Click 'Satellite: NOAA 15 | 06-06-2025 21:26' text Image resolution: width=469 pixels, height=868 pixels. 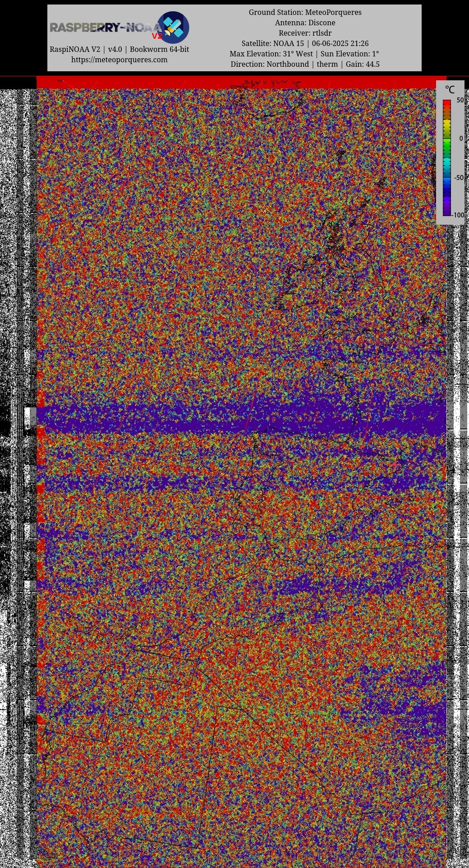[305, 43]
